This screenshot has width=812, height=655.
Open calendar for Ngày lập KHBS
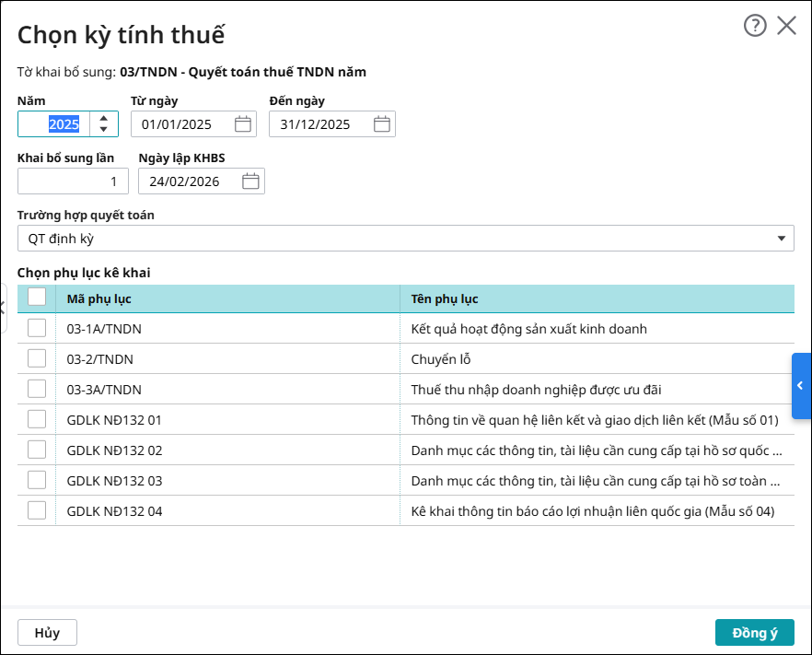250,181
